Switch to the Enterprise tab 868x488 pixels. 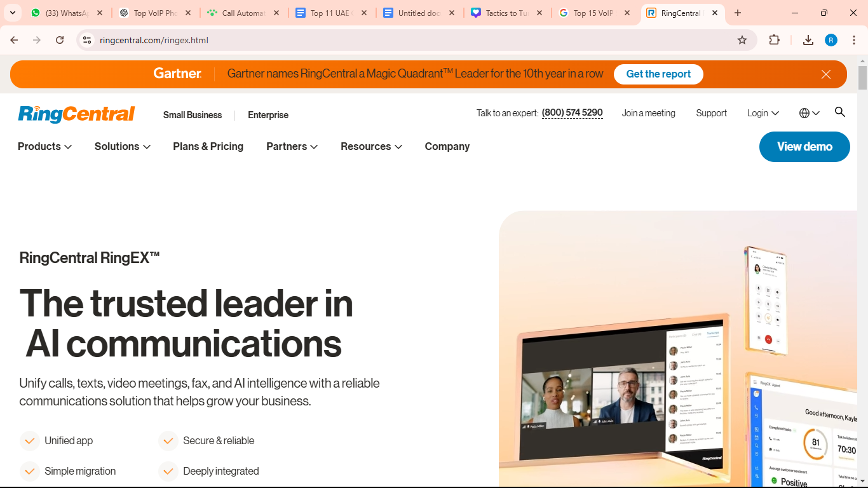click(268, 115)
